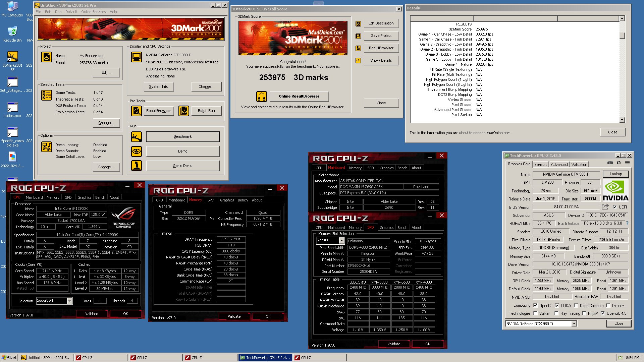The image size is (644, 362).
Task: Click the Batch Run icon in Pro Tools
Action: point(184,111)
